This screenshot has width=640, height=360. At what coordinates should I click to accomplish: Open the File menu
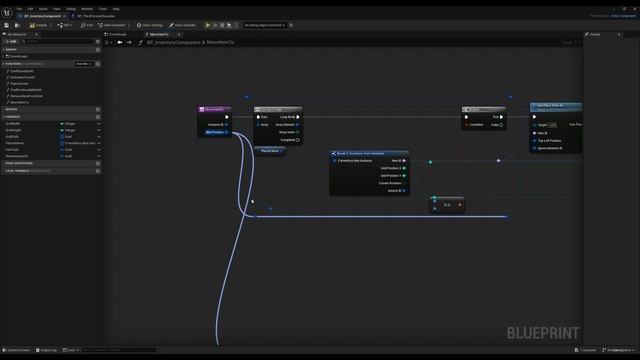(x=19, y=9)
